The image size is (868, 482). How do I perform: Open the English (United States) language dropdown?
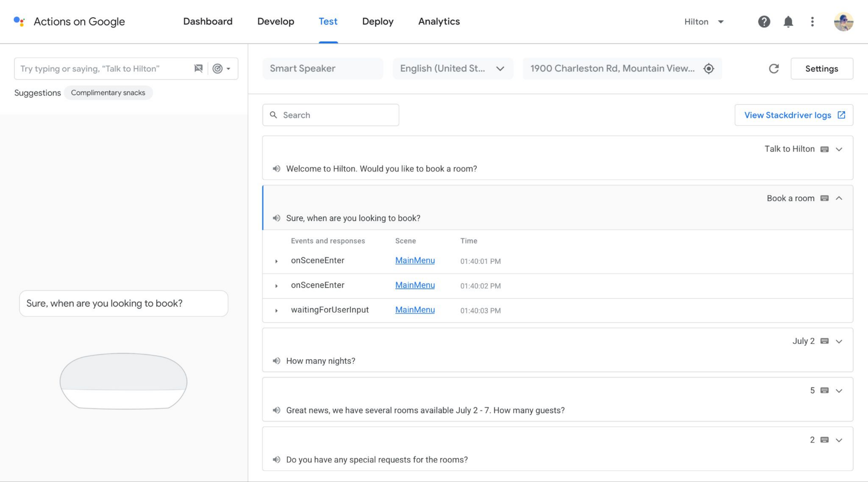[453, 68]
